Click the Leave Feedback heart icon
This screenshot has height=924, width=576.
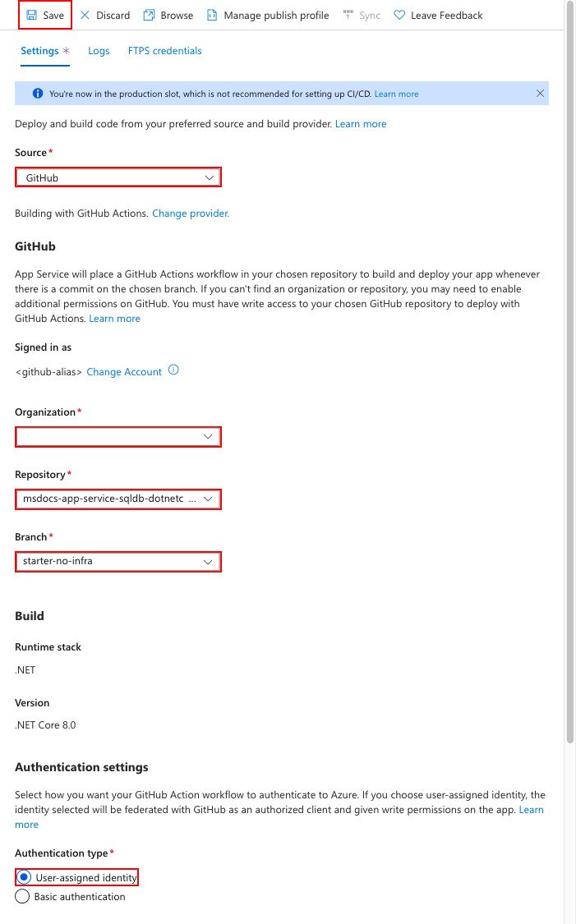(399, 16)
